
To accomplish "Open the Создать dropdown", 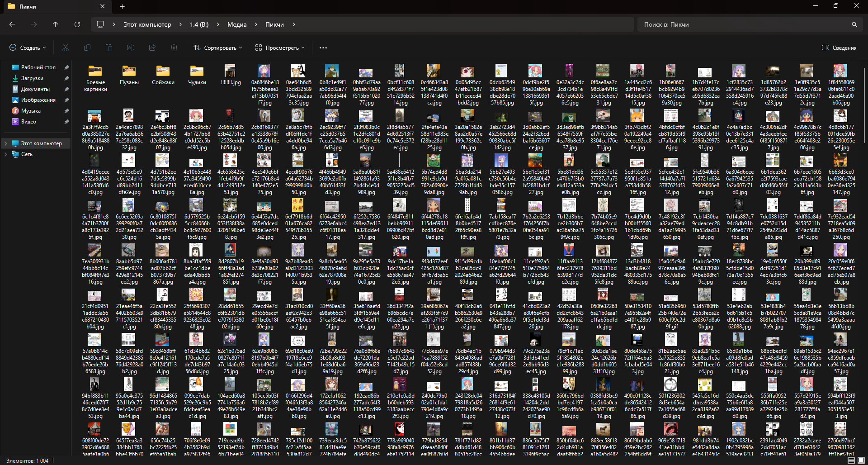I will [28, 47].
